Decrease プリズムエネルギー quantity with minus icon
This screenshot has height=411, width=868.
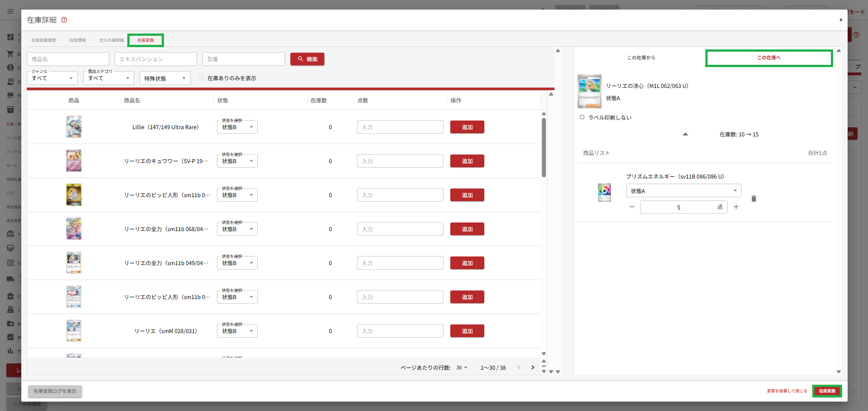point(632,207)
